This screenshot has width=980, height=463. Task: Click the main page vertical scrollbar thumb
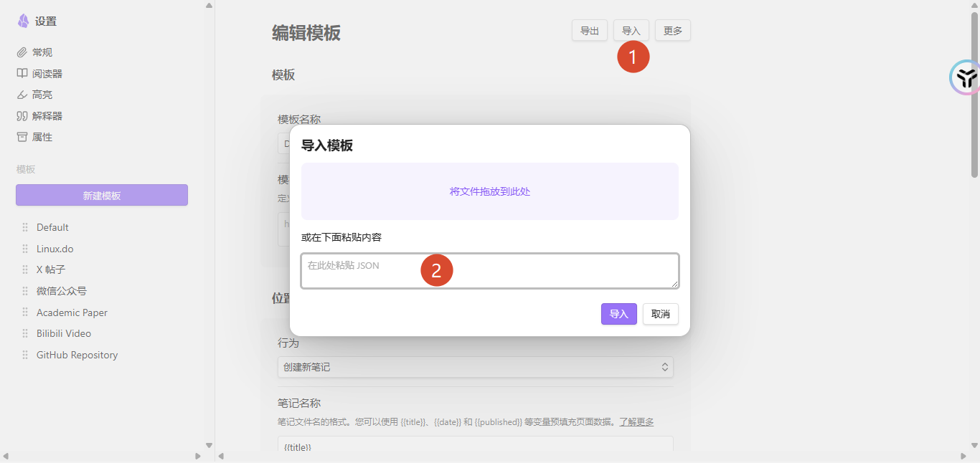pos(975,95)
